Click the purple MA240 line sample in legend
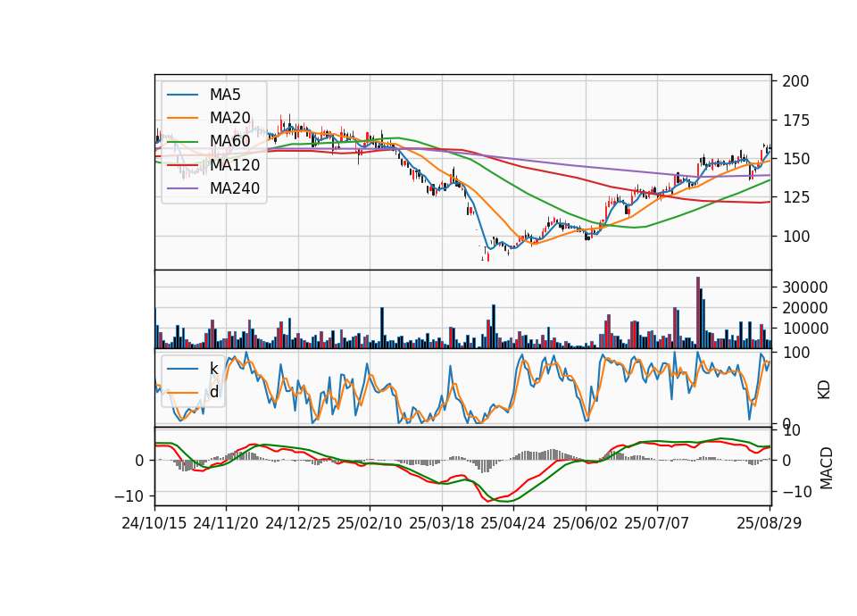Viewport: 857px width, 616px height. [182, 188]
